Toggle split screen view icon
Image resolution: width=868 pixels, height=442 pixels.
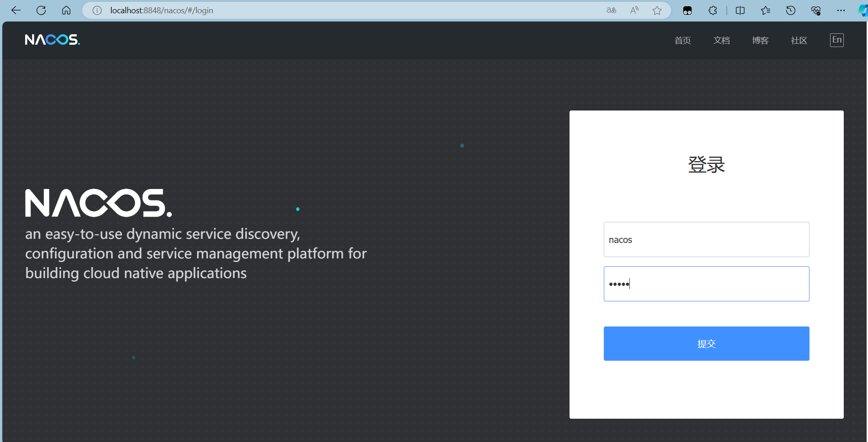pos(740,11)
